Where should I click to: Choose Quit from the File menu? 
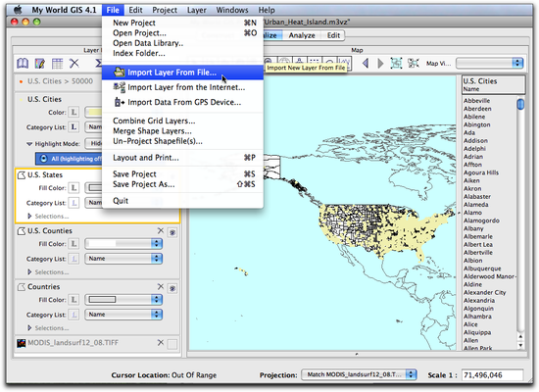(183, 201)
